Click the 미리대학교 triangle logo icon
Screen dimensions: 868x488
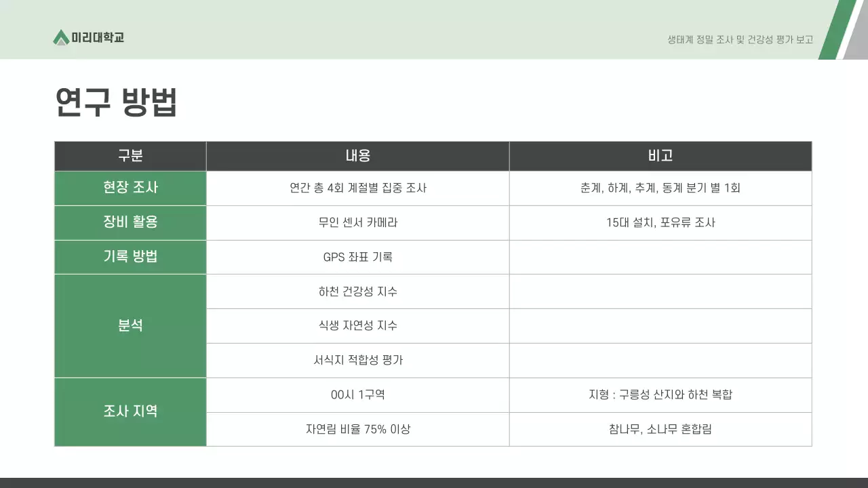click(61, 37)
